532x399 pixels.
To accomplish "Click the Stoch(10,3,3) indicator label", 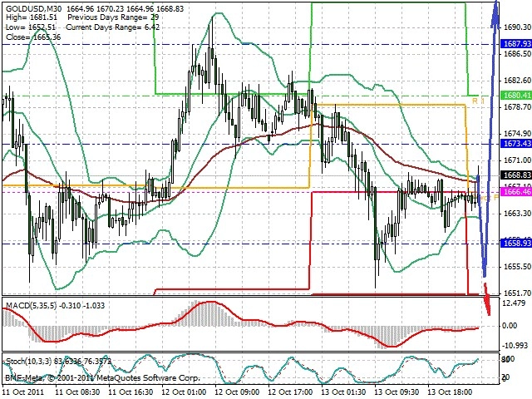I will pyautogui.click(x=28, y=362).
